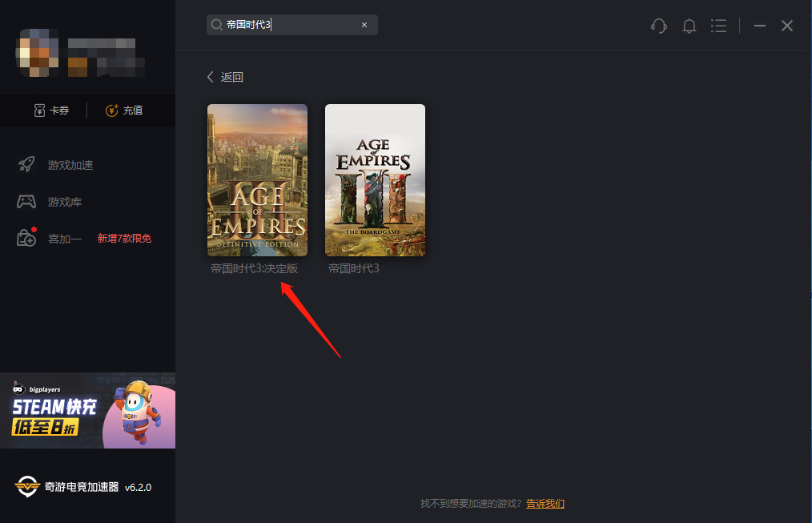Open the list menu icon
The width and height of the screenshot is (812, 523).
coord(719,26)
